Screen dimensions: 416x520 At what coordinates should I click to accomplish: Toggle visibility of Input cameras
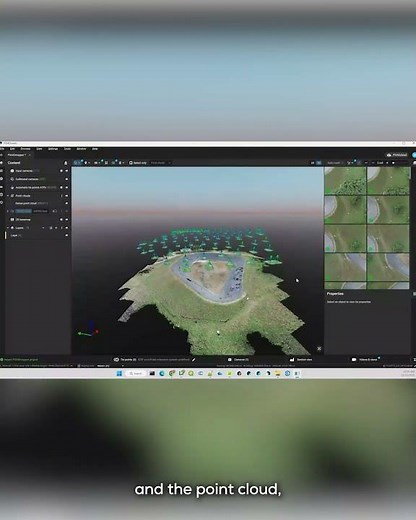pos(67,171)
